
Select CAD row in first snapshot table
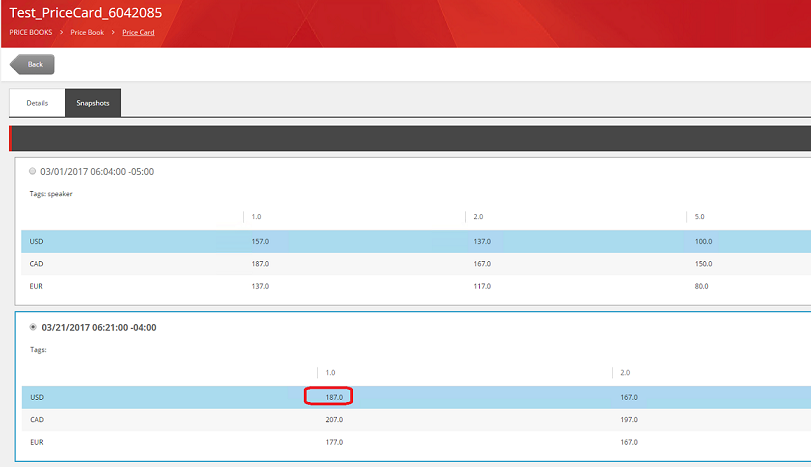(x=37, y=264)
